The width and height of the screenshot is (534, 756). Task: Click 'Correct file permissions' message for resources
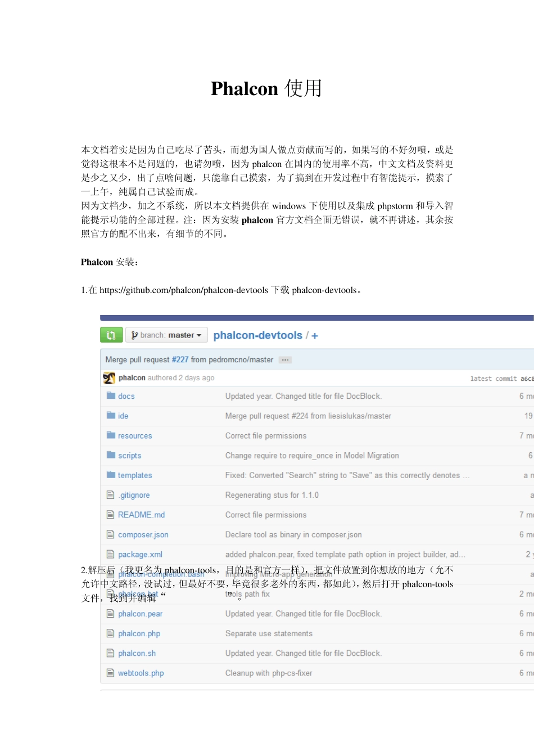point(266,436)
